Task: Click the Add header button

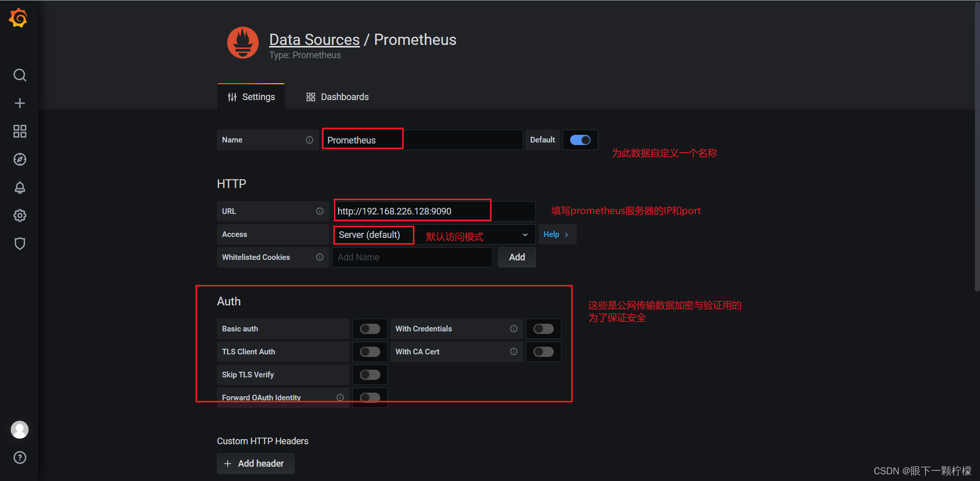Action: (255, 464)
